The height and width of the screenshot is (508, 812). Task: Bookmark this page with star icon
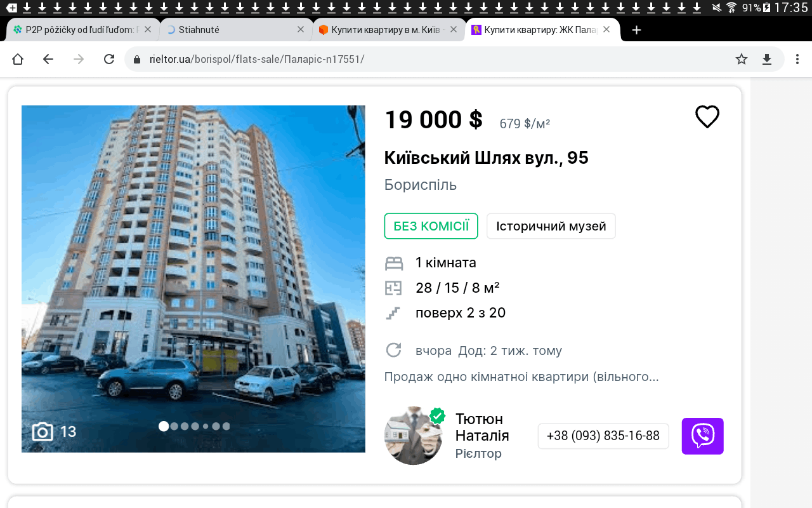(x=741, y=59)
